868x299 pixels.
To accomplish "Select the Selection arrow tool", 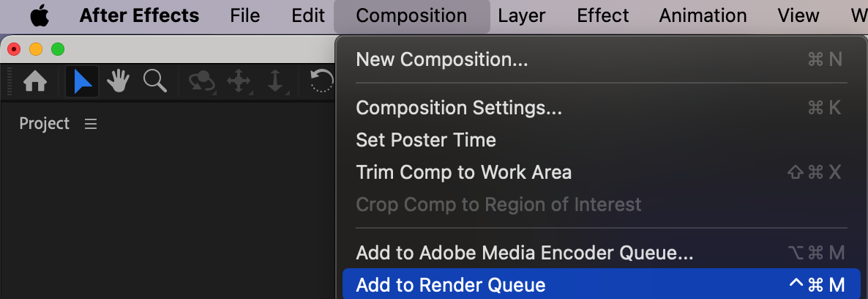I will click(82, 81).
